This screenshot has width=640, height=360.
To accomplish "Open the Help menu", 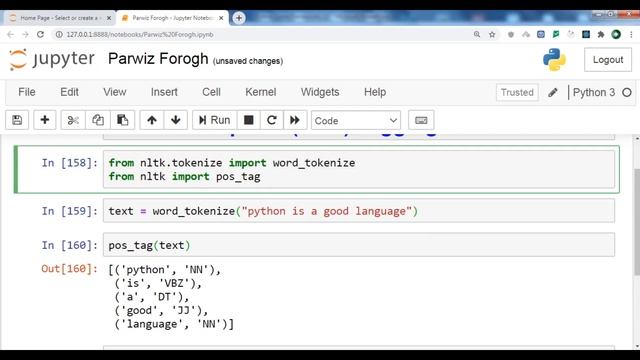I will (375, 92).
